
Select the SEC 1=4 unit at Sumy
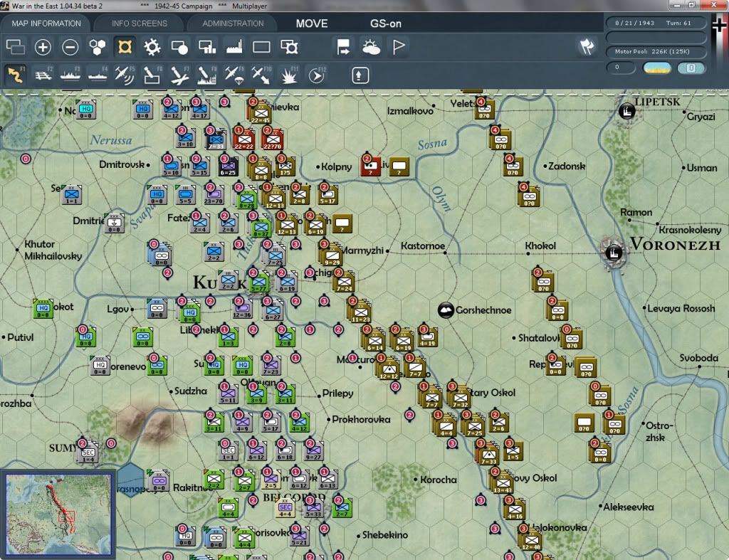88,452
